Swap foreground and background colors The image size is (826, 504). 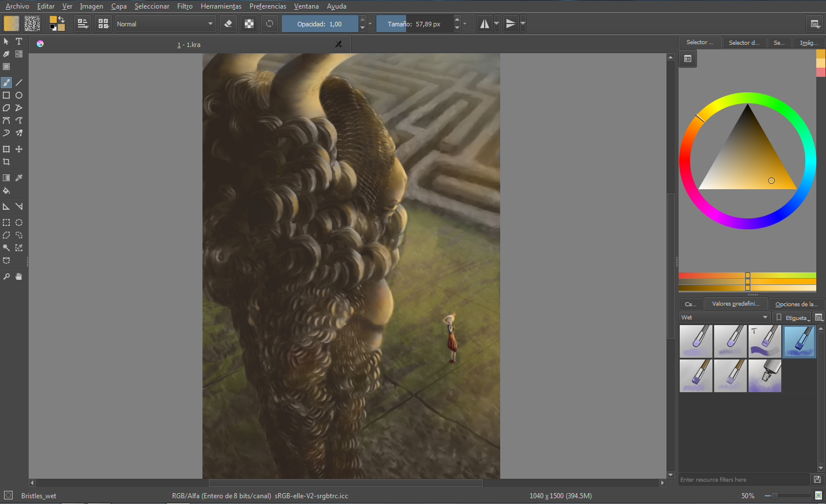click(x=61, y=19)
